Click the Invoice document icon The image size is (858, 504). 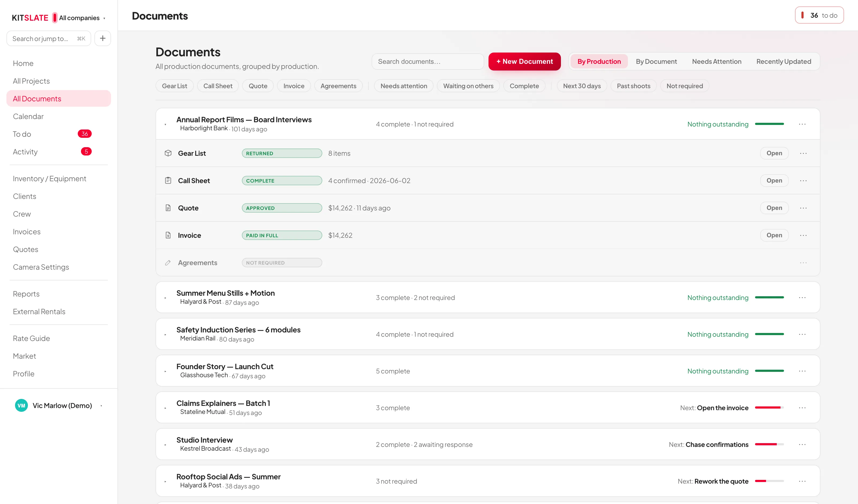click(168, 235)
